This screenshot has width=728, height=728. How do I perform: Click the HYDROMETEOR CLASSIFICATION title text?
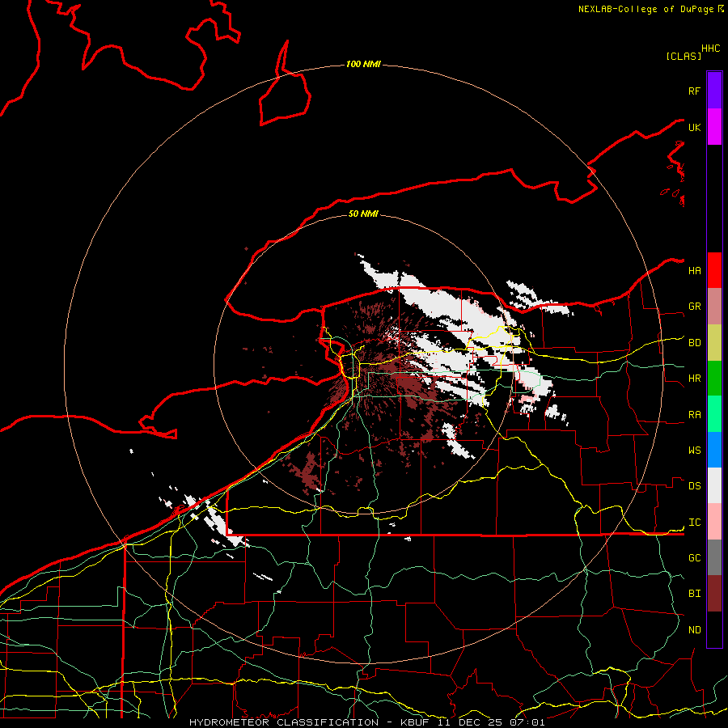[x=284, y=722]
